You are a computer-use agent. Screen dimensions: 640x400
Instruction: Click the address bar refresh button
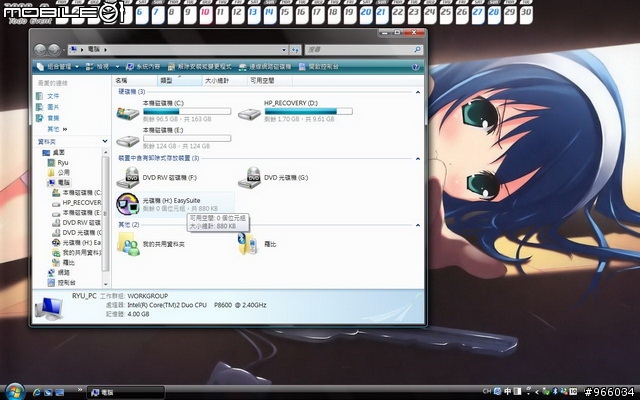295,50
